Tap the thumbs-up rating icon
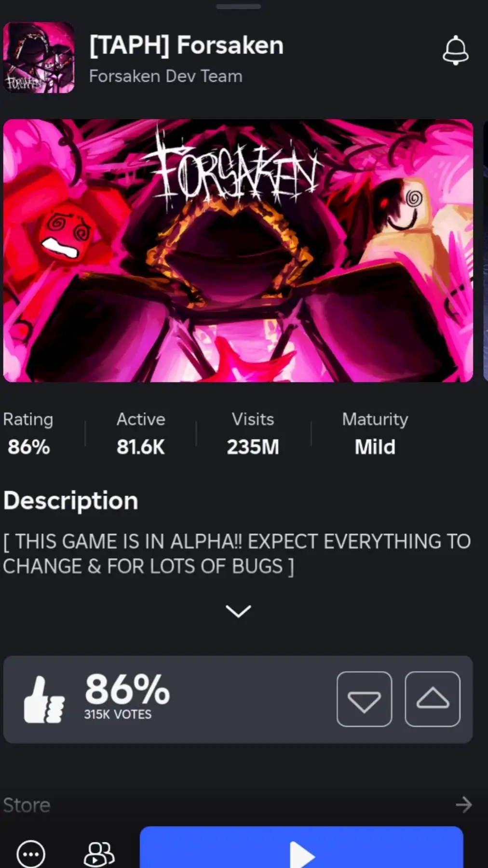This screenshot has width=488, height=868. point(44,699)
